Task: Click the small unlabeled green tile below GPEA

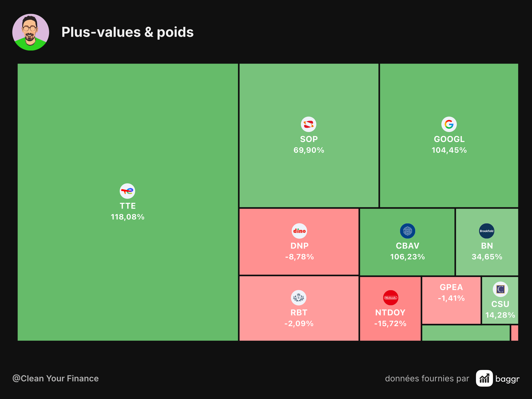Action: pyautogui.click(x=466, y=333)
